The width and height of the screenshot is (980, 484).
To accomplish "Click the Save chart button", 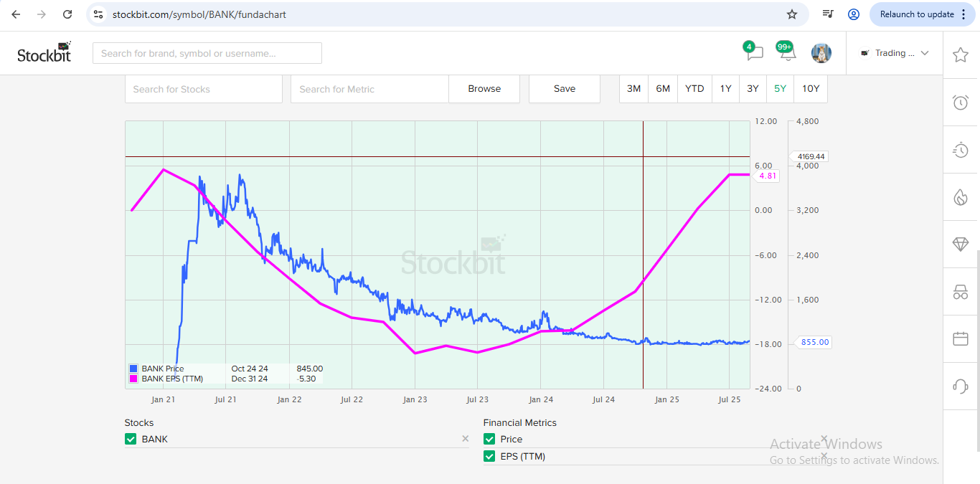I will click(565, 89).
